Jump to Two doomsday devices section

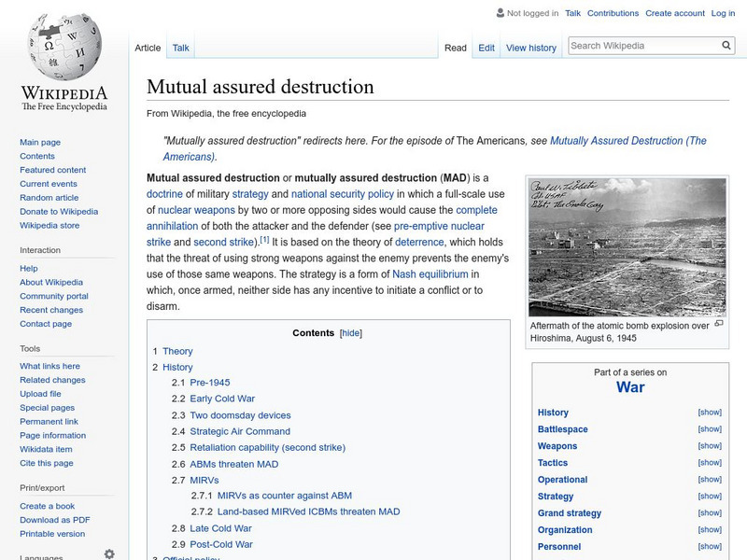240,415
